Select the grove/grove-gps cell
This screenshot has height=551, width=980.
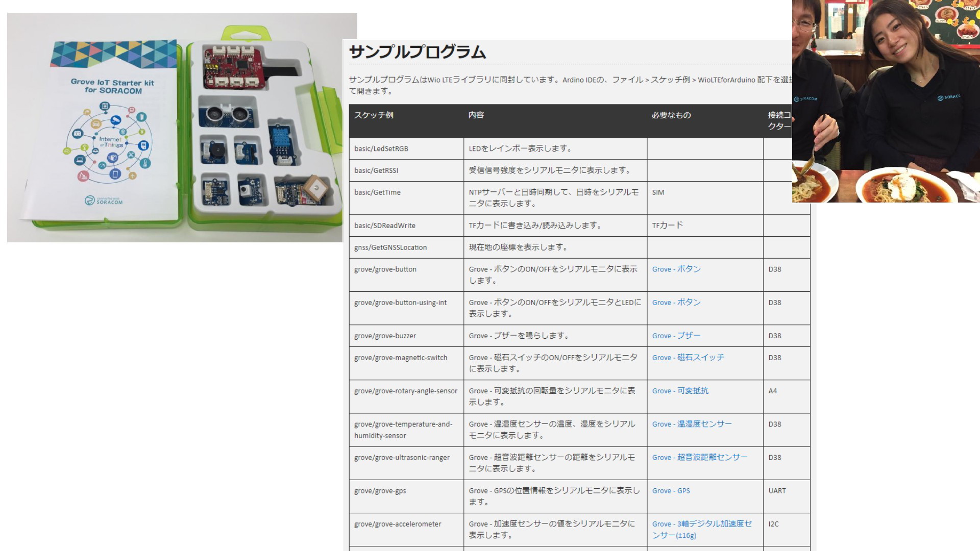coord(406,496)
